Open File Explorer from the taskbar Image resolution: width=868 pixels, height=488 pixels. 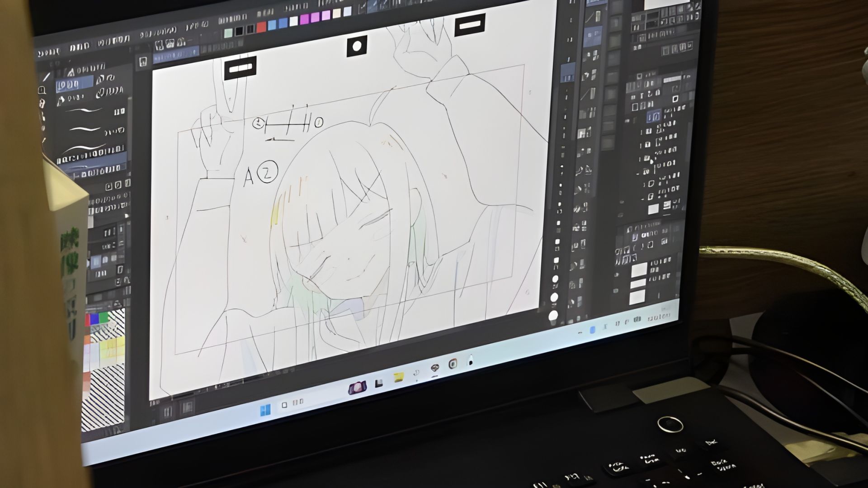(x=398, y=377)
